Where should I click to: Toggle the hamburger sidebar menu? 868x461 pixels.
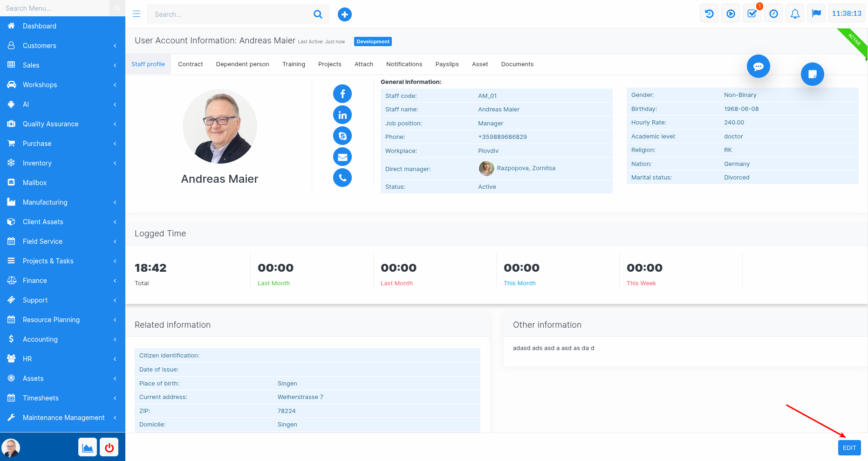[137, 14]
